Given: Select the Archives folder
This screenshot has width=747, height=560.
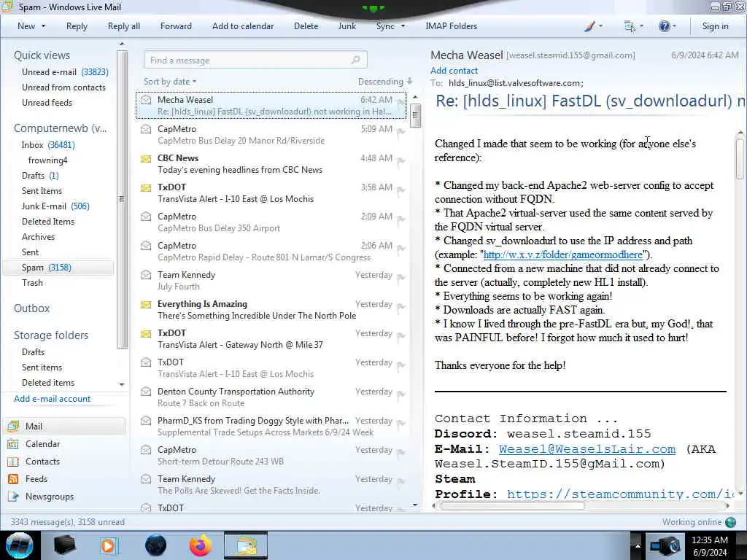Looking at the screenshot, I should (x=38, y=237).
